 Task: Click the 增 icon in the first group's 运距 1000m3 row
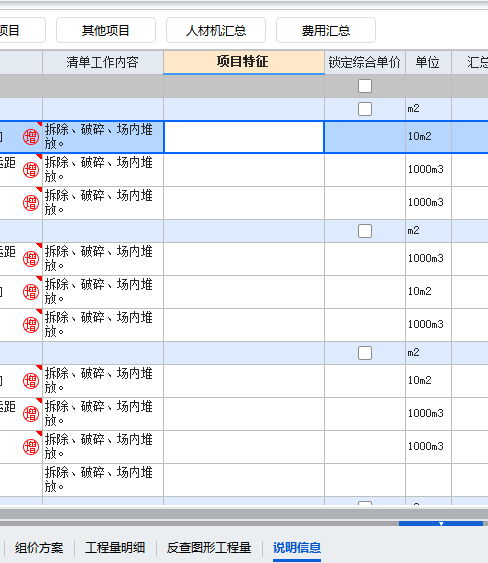(x=31, y=170)
